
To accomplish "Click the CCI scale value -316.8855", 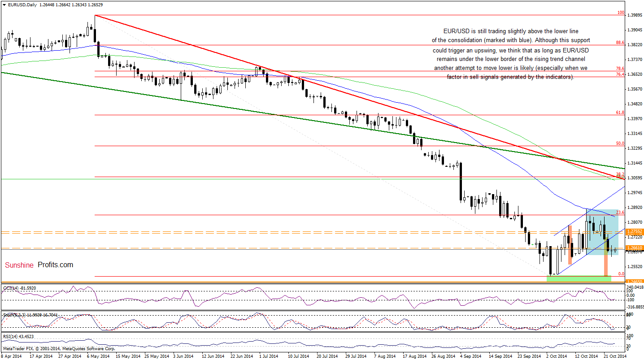I will 635,307.
